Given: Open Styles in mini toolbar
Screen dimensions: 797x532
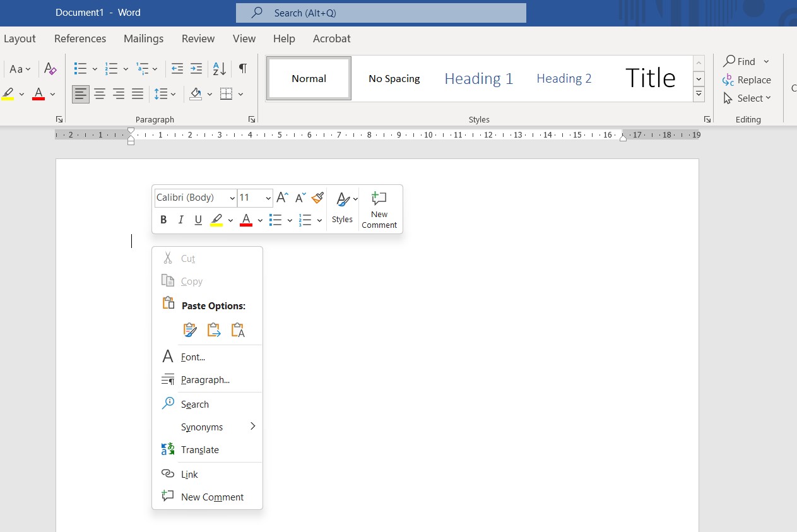Looking at the screenshot, I should click(343, 208).
